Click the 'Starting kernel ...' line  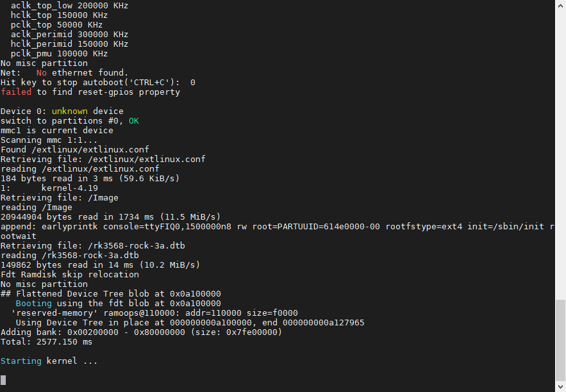click(x=49, y=361)
